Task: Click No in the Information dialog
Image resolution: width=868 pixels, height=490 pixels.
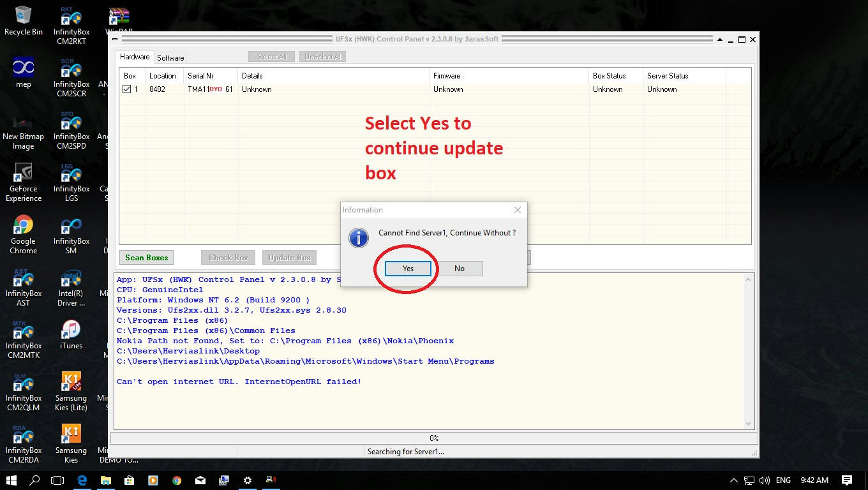Action: 460,269
